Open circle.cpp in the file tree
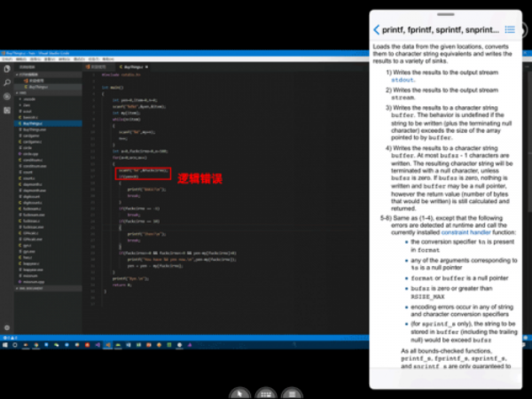Image resolution: width=532 pixels, height=399 pixels. click(48, 154)
